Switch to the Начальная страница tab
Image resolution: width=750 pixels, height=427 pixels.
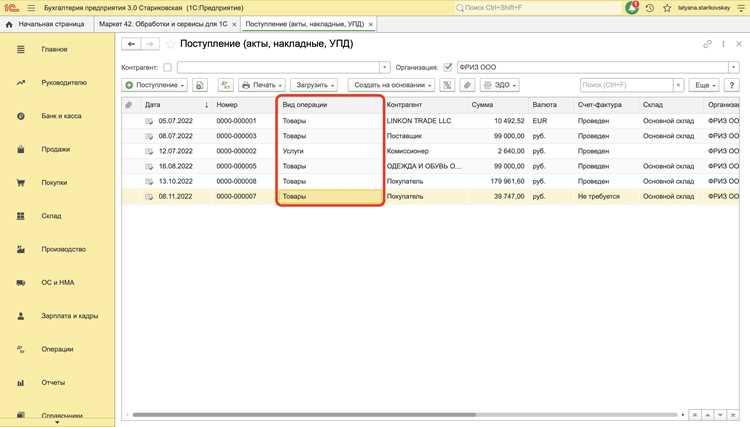pyautogui.click(x=45, y=24)
